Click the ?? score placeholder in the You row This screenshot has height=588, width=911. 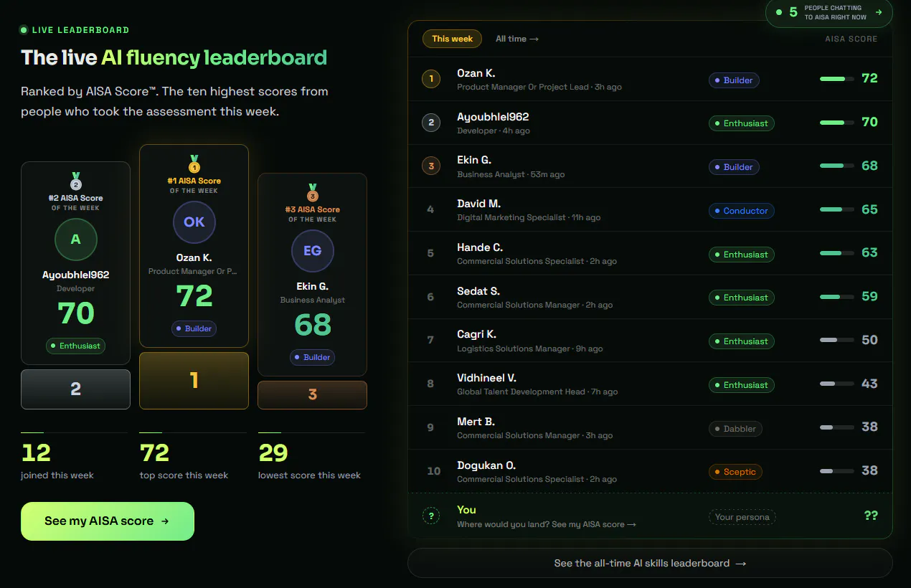(x=871, y=516)
